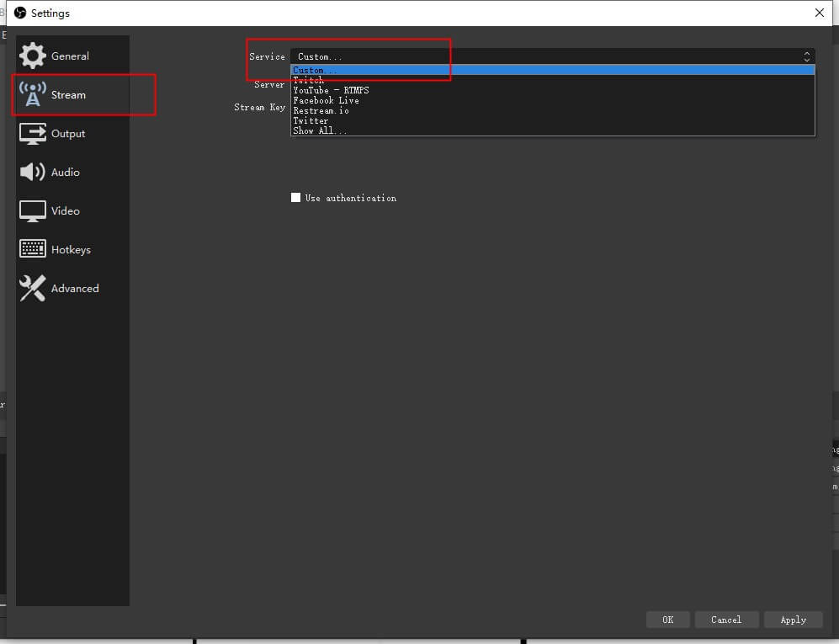Image resolution: width=839 pixels, height=644 pixels.
Task: Choose Twitch in the service list
Action: pyautogui.click(x=552, y=80)
